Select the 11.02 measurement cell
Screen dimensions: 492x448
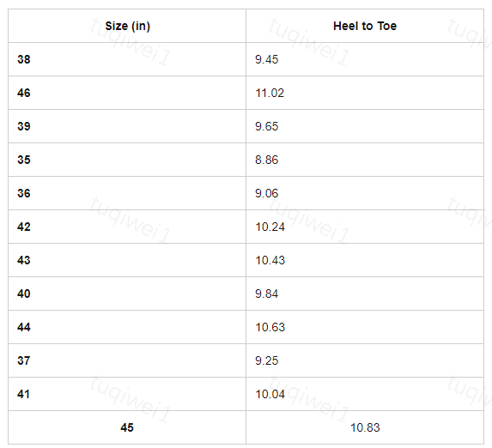coord(365,93)
